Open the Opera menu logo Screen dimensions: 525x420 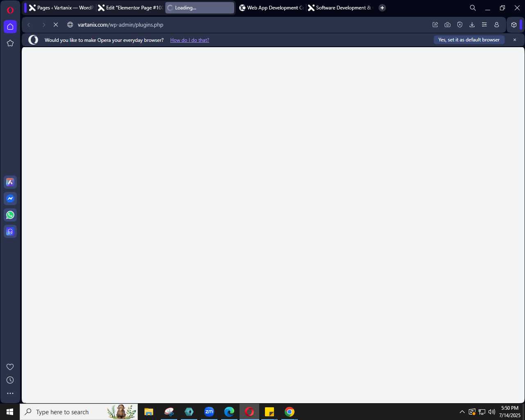10,10
